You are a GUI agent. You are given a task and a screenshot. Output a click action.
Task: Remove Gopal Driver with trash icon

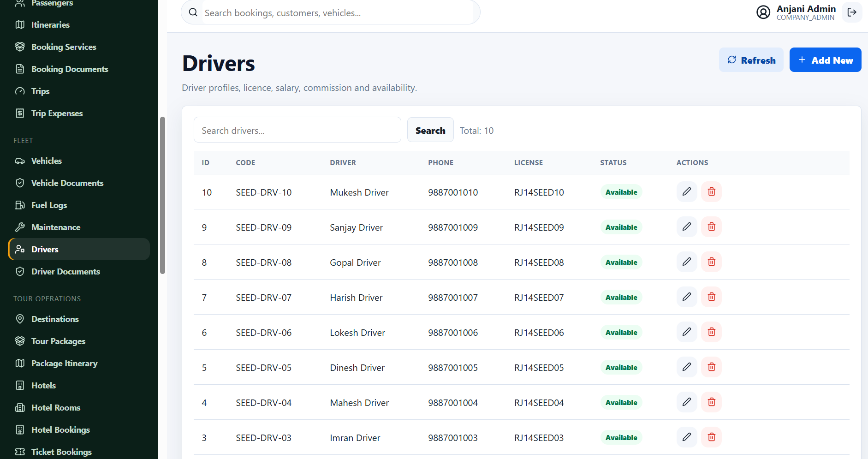(712, 262)
